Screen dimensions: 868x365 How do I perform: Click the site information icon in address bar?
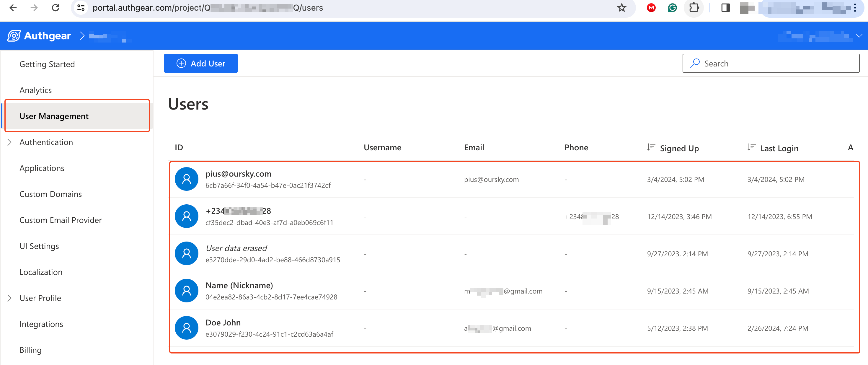click(x=81, y=7)
